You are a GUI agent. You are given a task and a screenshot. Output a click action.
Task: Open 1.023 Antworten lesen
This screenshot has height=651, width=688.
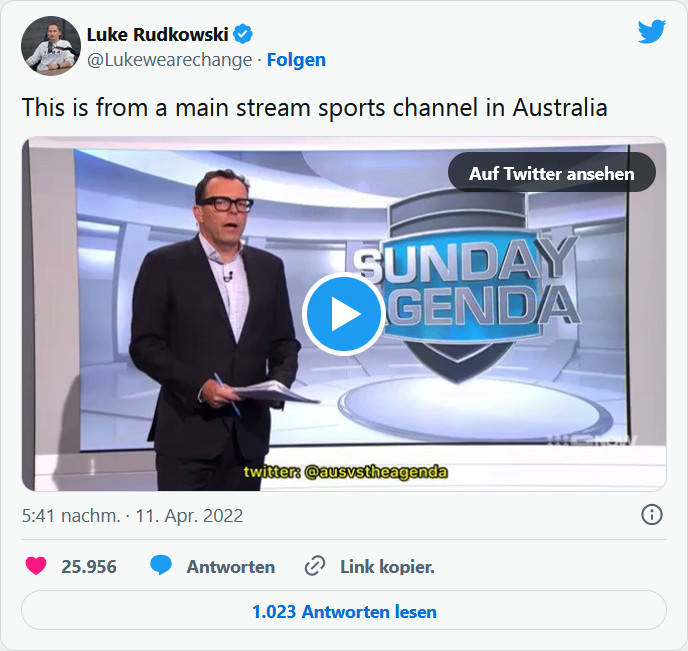point(344,611)
